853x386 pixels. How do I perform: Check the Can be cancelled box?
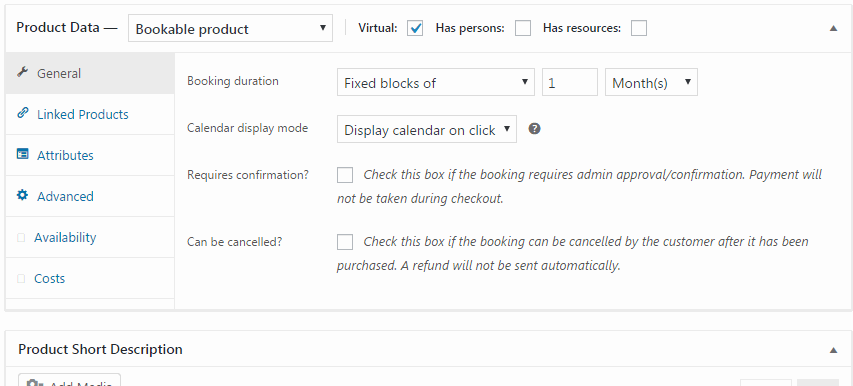[345, 242]
